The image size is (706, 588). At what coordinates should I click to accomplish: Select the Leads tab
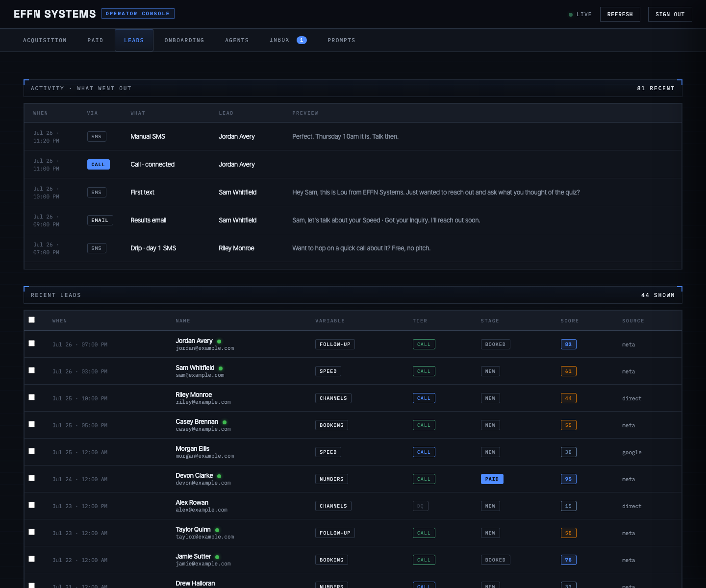tap(134, 40)
